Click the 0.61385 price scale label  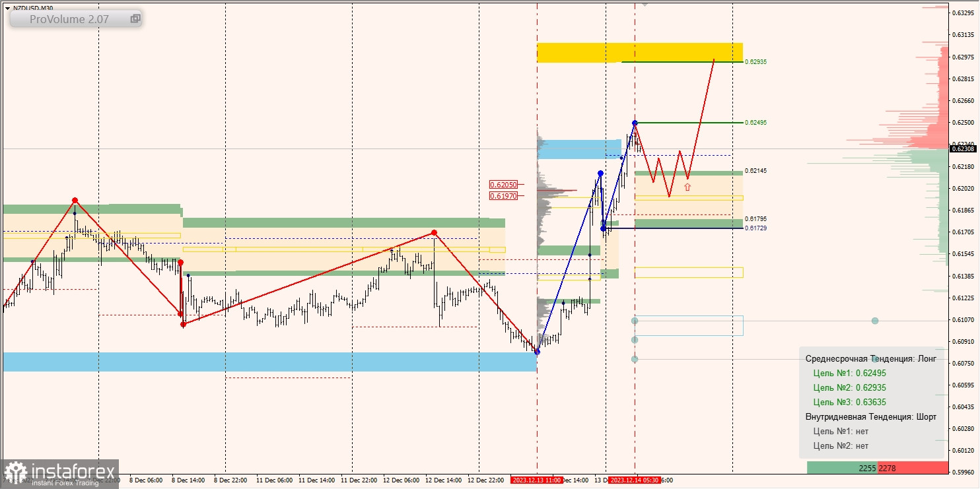coord(965,276)
